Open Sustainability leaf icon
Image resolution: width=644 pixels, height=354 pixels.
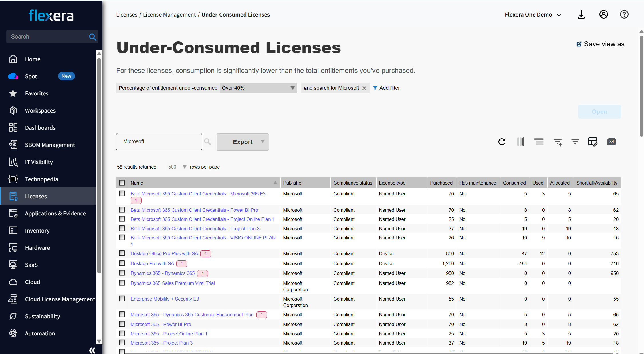[13, 316]
